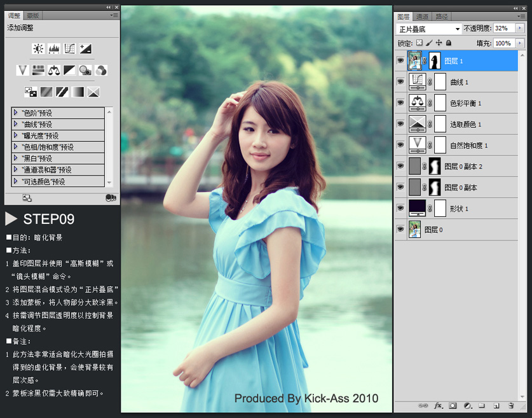Add a Selective Color adjustment

click(x=93, y=92)
